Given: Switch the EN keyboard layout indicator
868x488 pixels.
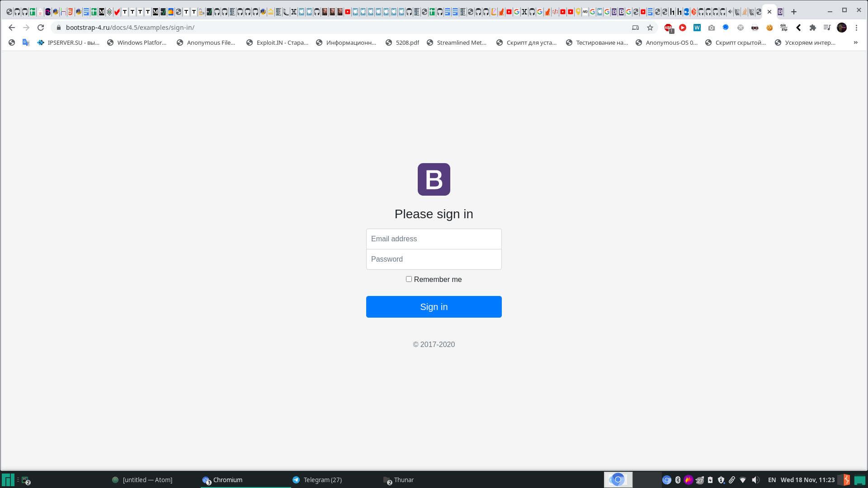Looking at the screenshot, I should (772, 480).
